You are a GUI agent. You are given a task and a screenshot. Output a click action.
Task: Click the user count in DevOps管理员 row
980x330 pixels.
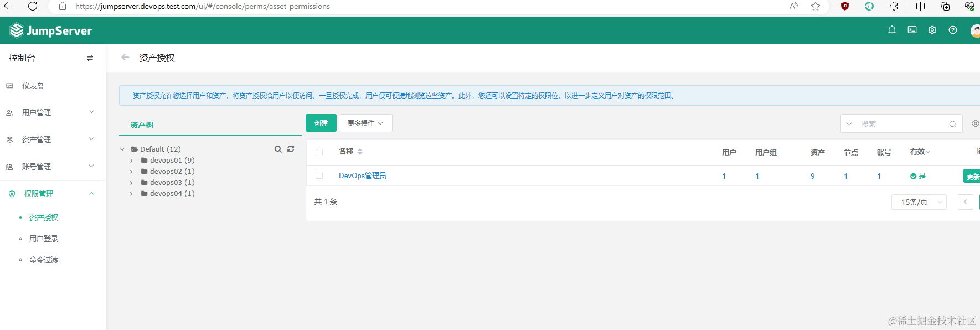(x=724, y=176)
